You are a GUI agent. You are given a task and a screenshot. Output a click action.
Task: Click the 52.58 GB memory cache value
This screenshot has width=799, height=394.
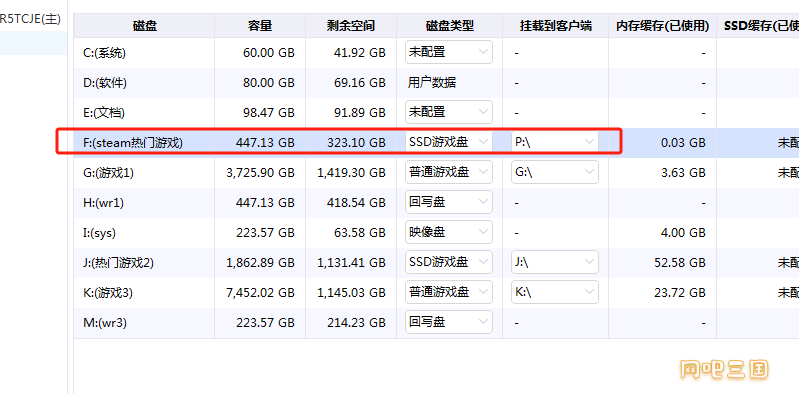click(x=680, y=262)
